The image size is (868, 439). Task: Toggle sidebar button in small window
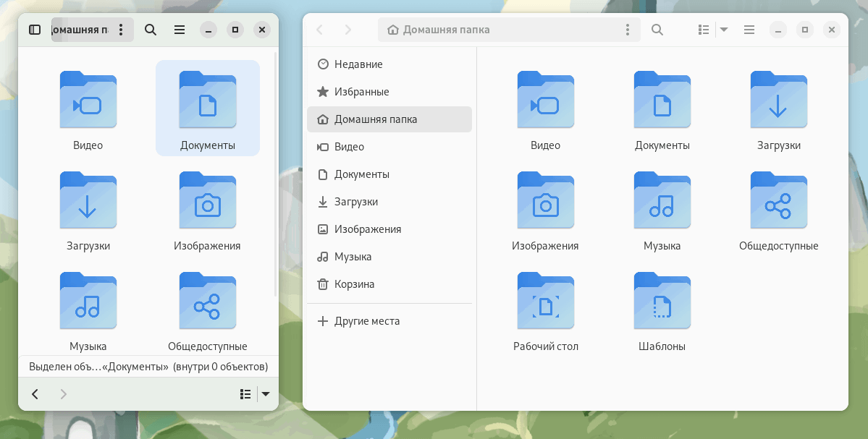[34, 30]
